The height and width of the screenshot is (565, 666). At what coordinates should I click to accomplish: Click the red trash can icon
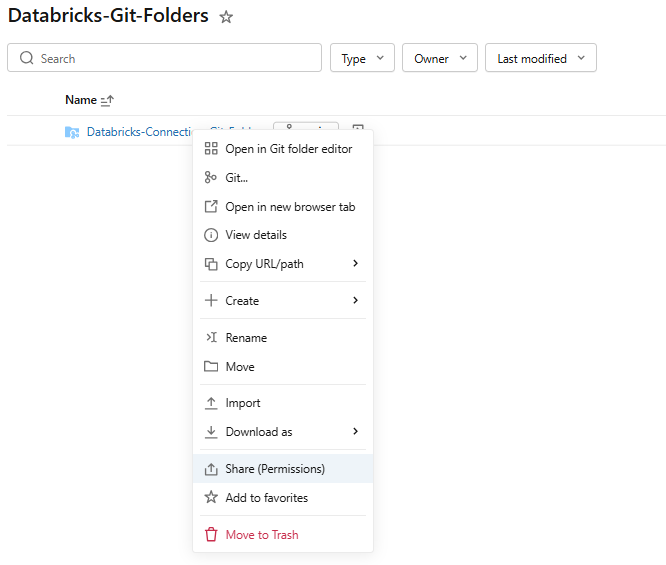tap(211, 534)
